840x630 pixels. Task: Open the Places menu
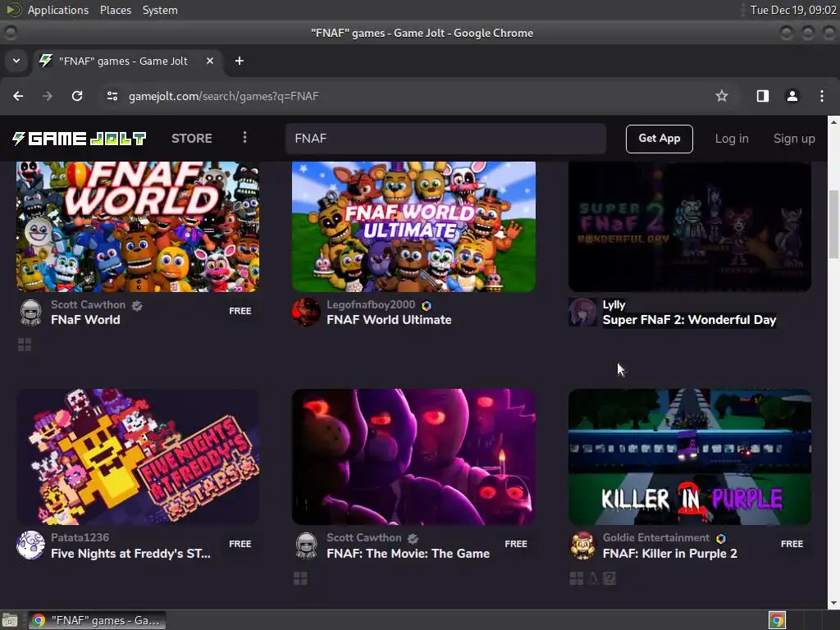[x=116, y=10]
